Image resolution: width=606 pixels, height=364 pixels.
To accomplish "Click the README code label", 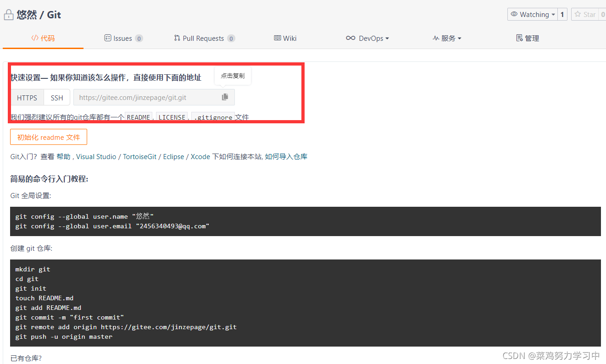I will (139, 117).
